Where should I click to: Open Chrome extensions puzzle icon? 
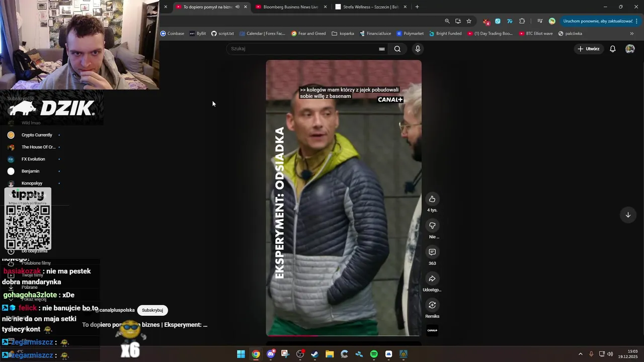coord(522,21)
